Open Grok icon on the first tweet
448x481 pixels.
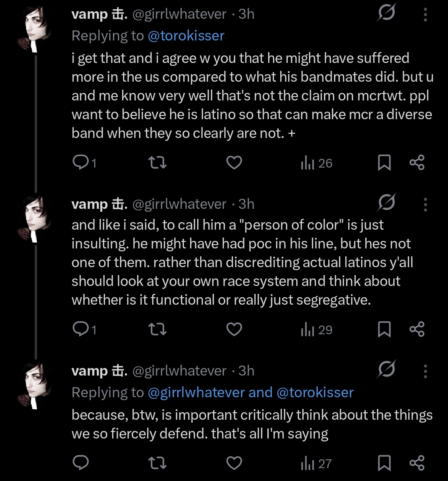[x=386, y=13]
